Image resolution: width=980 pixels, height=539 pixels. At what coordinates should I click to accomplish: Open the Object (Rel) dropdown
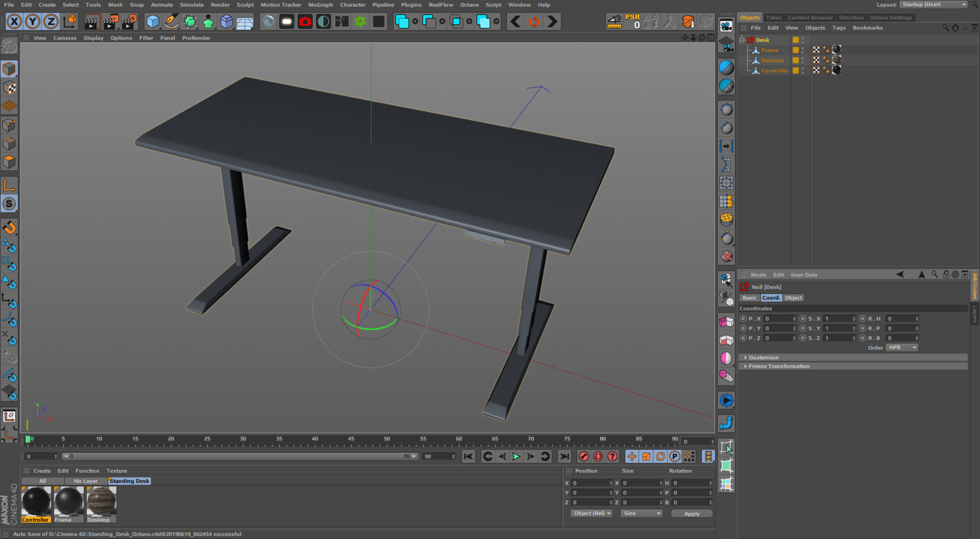tap(591, 513)
